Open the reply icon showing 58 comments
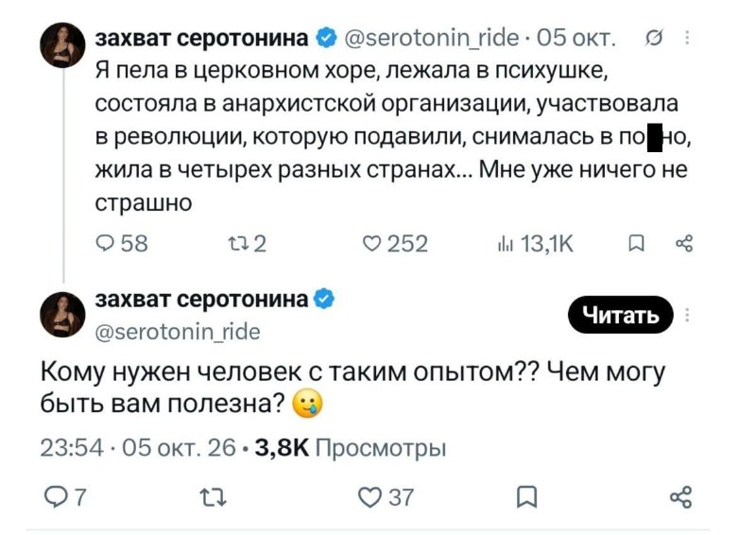 pos(122,244)
